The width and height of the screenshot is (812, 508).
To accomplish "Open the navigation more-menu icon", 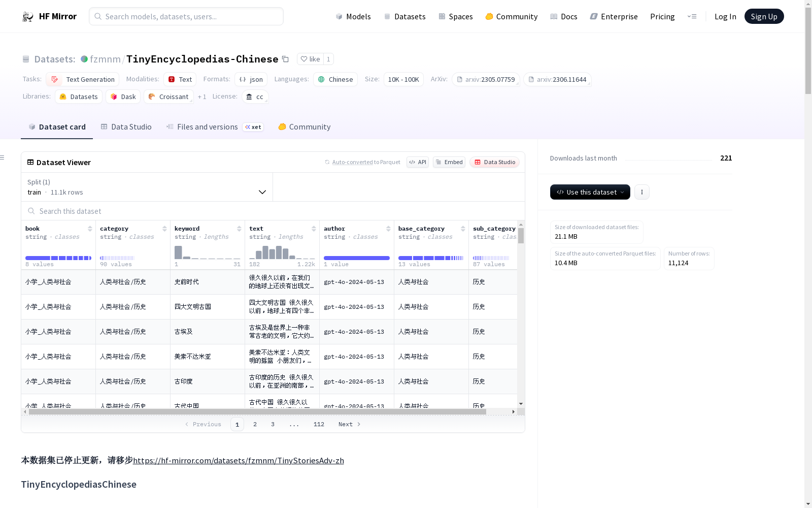I will (x=692, y=16).
